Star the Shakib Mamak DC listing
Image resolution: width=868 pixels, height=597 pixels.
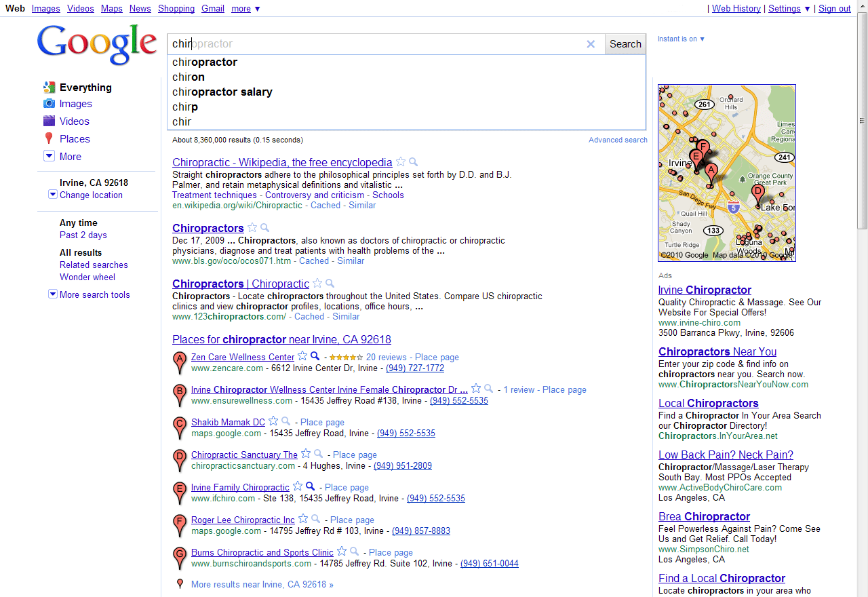pos(273,421)
